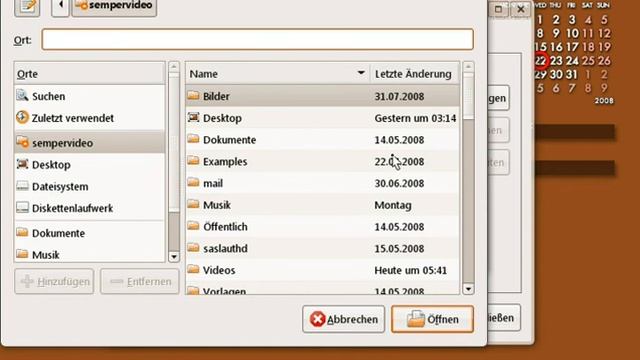
Task: Click the file list vertical scrollbar thumb
Action: pos(469,97)
